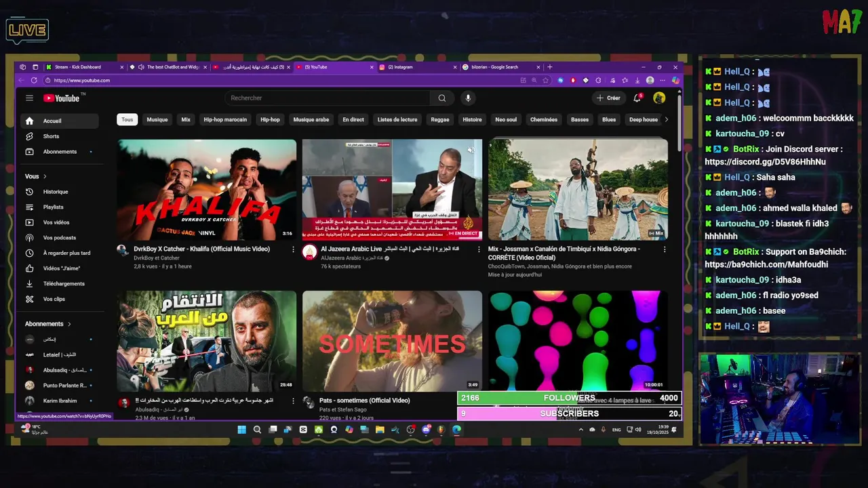Open the Letaief subscription channel

pos(59,354)
